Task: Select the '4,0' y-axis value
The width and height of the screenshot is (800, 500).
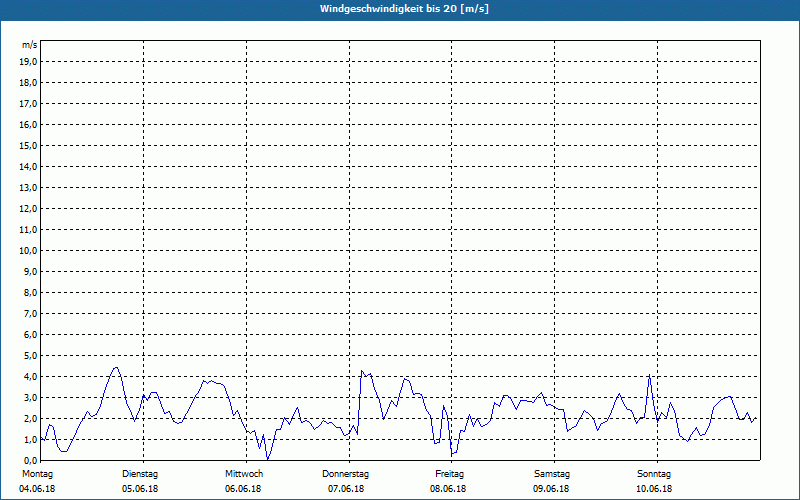Action: (31, 377)
